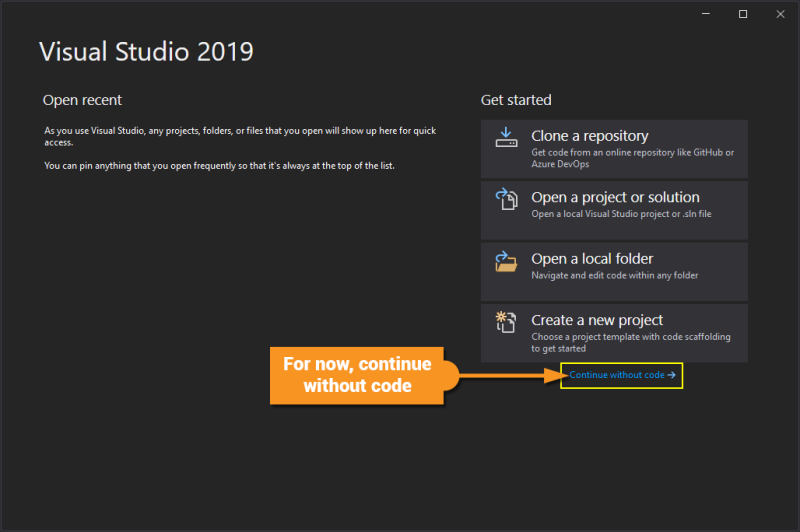
Task: Click the Create a new project icon
Action: (506, 322)
